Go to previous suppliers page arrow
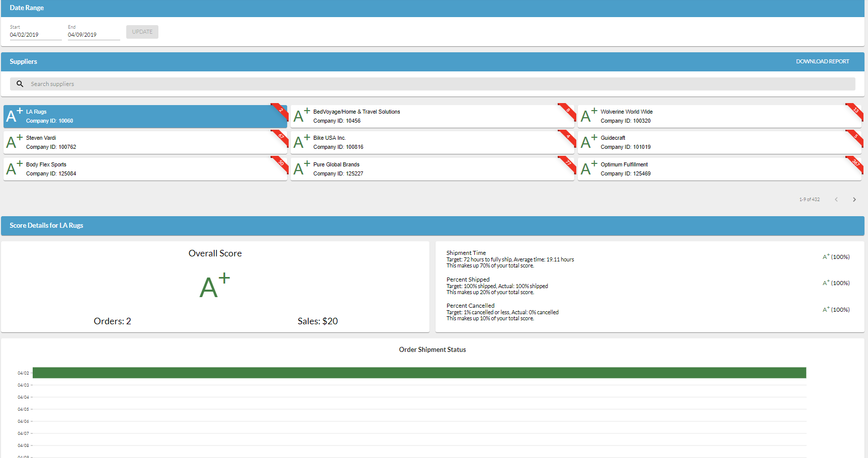The height and width of the screenshot is (458, 868). click(836, 200)
